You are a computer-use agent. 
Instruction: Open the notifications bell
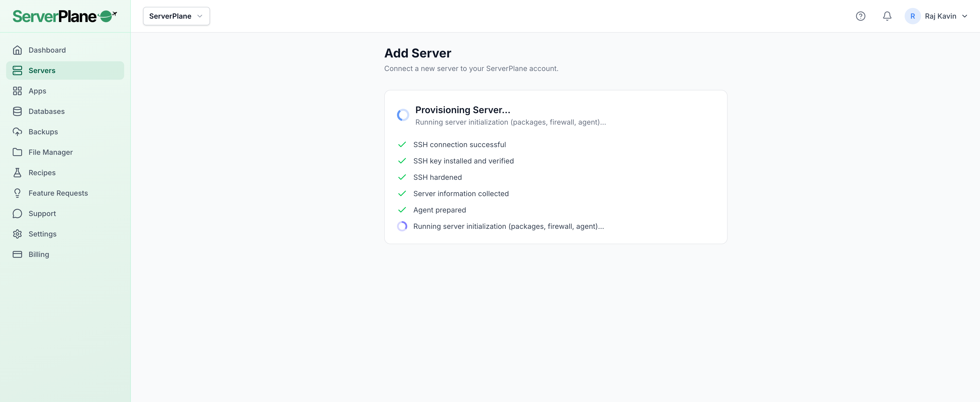pos(887,16)
